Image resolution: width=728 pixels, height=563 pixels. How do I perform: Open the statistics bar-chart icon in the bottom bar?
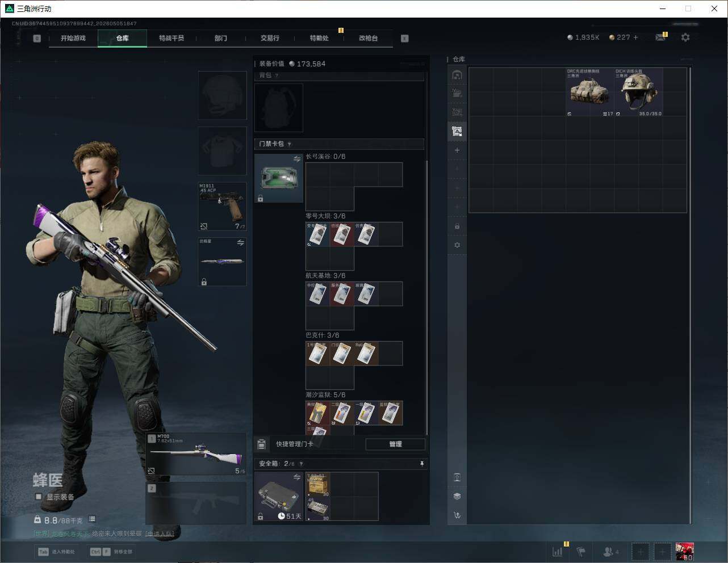[x=558, y=551]
